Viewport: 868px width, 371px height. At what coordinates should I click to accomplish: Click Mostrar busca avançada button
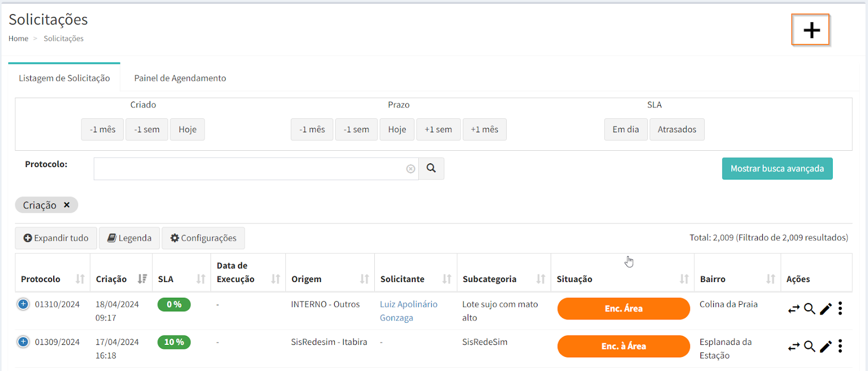point(777,169)
